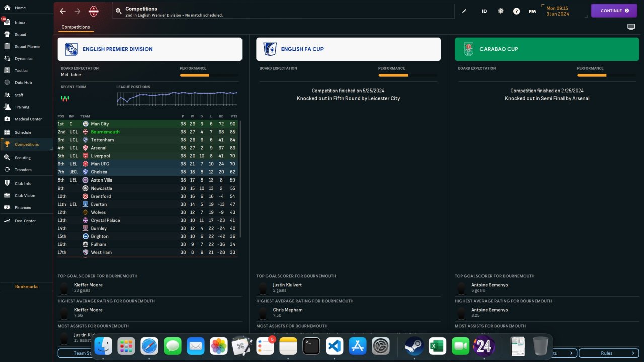Launch Visual Studio Code from the dock
This screenshot has width=644, height=362.
pos(335,346)
